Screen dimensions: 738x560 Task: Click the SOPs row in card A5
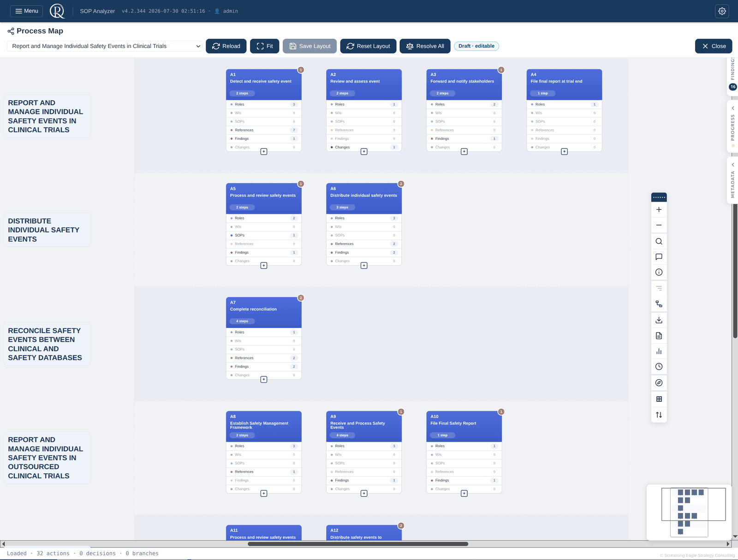pos(264,235)
